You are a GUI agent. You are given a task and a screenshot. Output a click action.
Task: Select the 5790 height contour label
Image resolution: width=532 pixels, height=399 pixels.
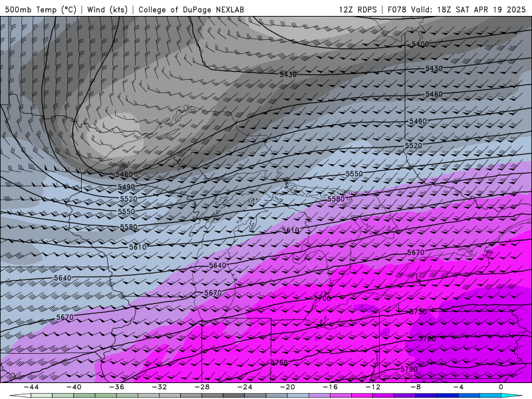[x=409, y=369]
